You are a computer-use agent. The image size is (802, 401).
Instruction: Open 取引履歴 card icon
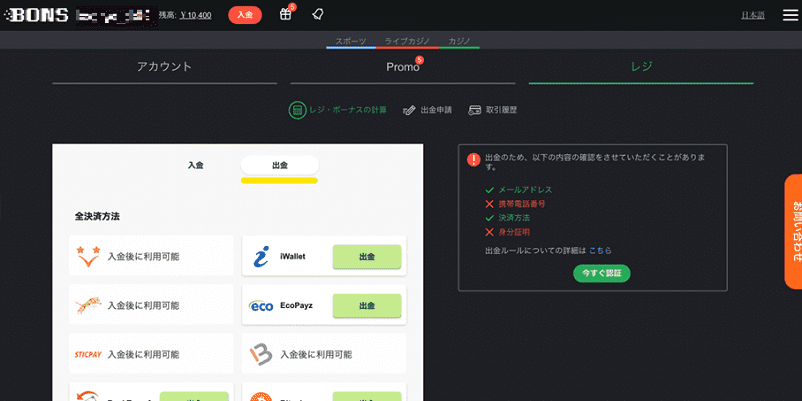(475, 110)
